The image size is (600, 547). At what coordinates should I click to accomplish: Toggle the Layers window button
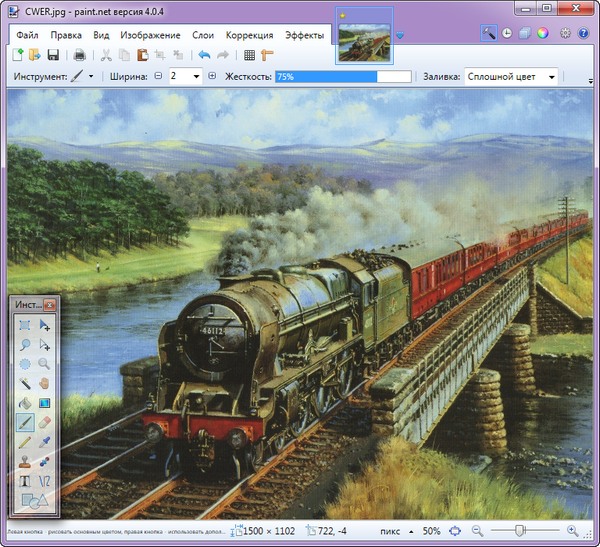coord(525,33)
